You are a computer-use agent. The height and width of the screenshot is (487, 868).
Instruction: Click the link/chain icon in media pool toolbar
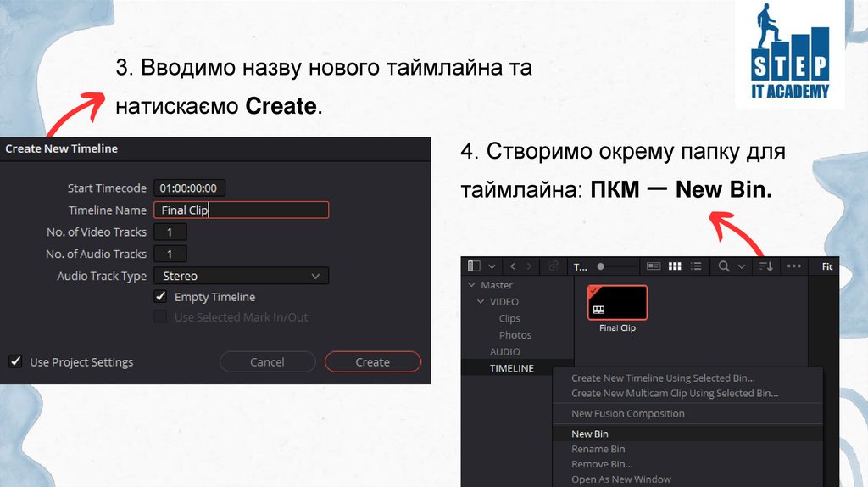(553, 266)
